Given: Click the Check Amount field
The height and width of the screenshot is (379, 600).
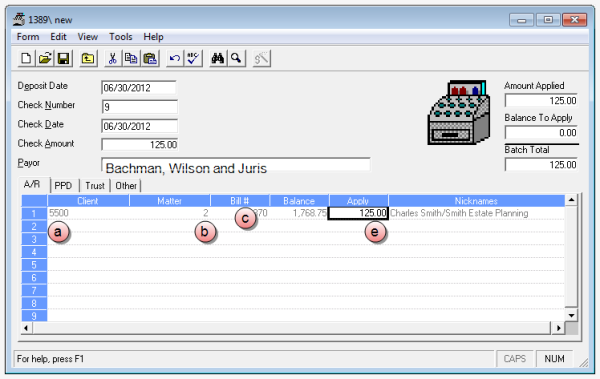Looking at the screenshot, I should pos(140,145).
